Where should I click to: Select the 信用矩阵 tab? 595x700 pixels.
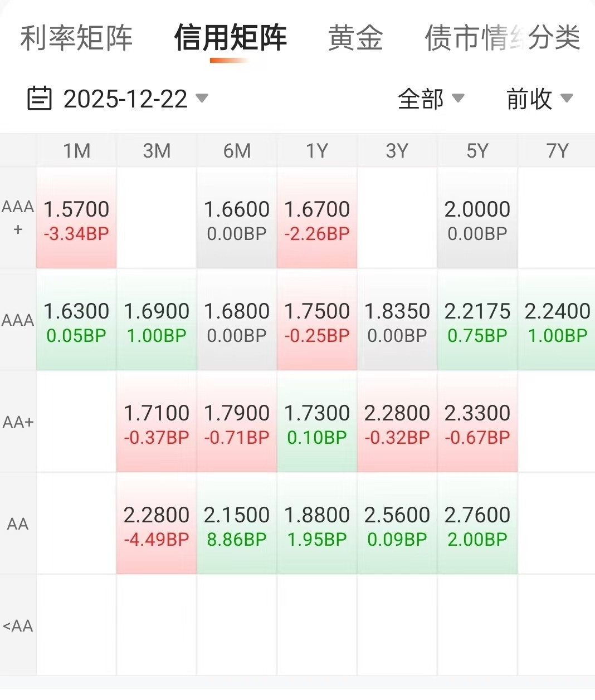tap(230, 38)
